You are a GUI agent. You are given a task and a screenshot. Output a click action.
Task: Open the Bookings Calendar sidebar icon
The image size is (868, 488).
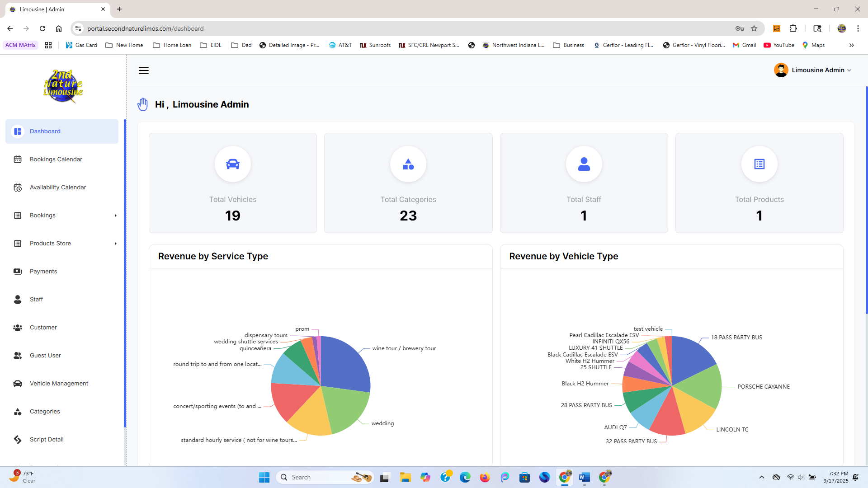point(18,159)
